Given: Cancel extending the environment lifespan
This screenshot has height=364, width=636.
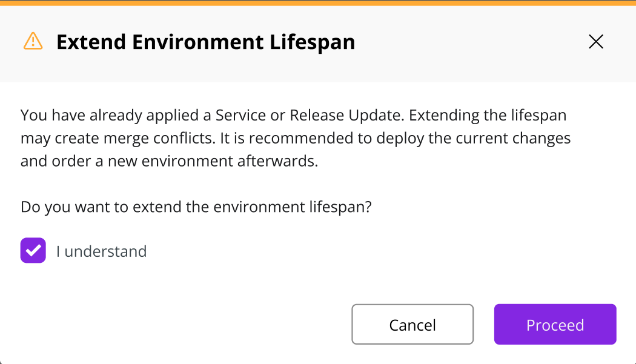Looking at the screenshot, I should coord(412,324).
